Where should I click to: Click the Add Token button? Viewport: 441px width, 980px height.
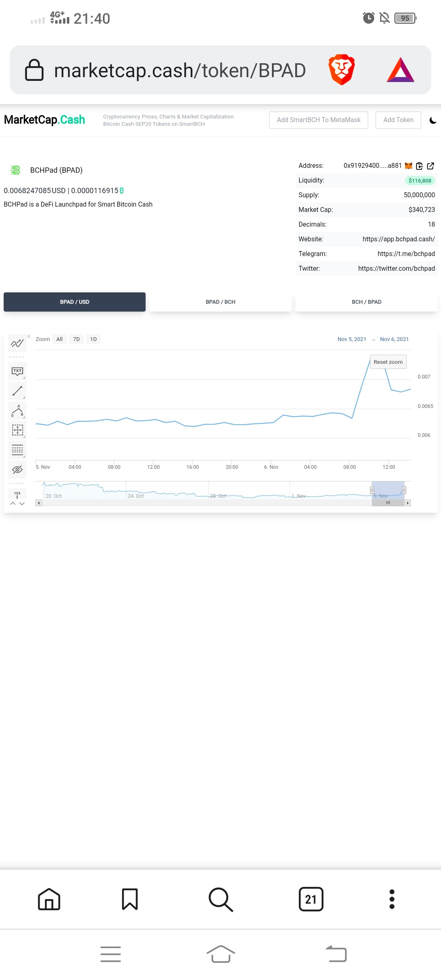[399, 120]
